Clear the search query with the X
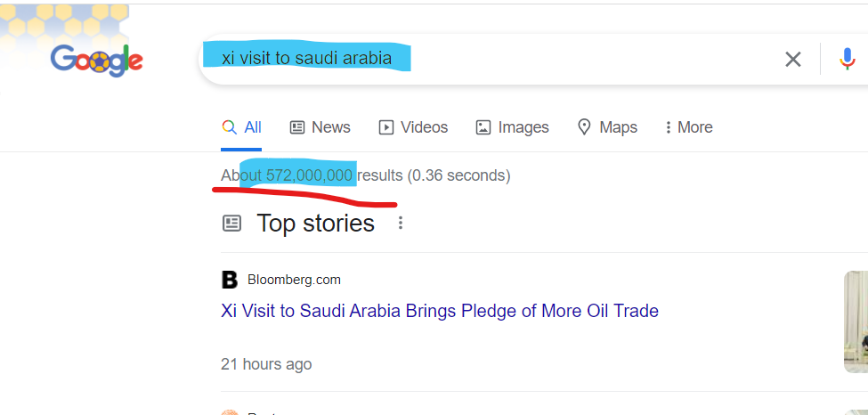The image size is (868, 415). coord(792,60)
